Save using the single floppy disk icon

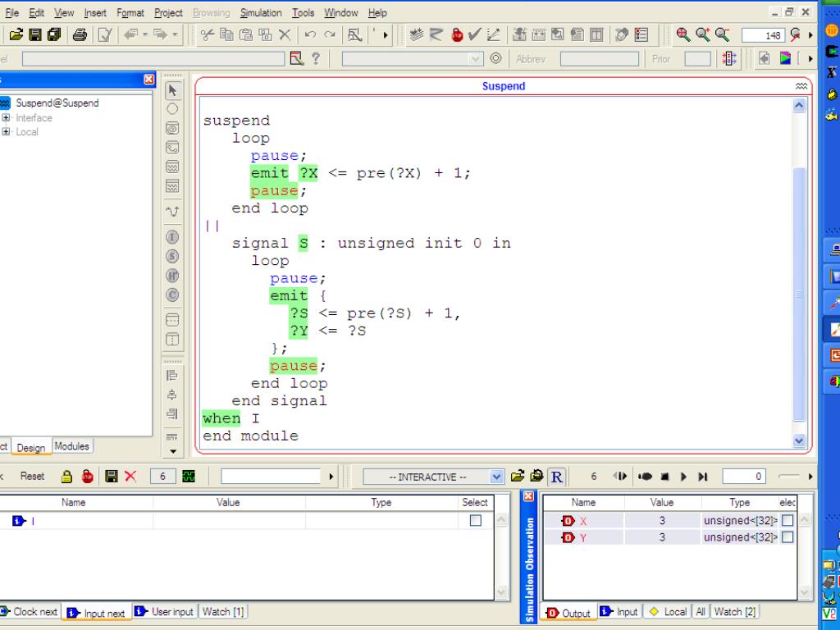35,34
